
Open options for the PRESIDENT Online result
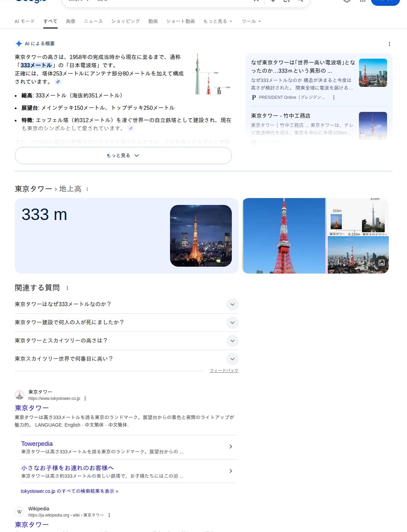[x=334, y=97]
